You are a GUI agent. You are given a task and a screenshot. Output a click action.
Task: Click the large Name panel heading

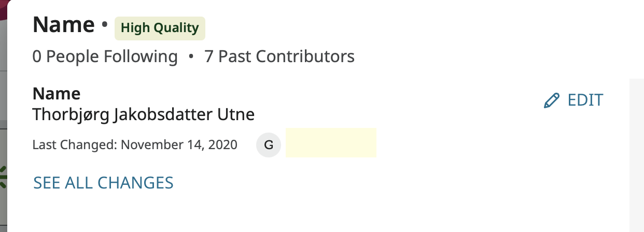pyautogui.click(x=64, y=25)
